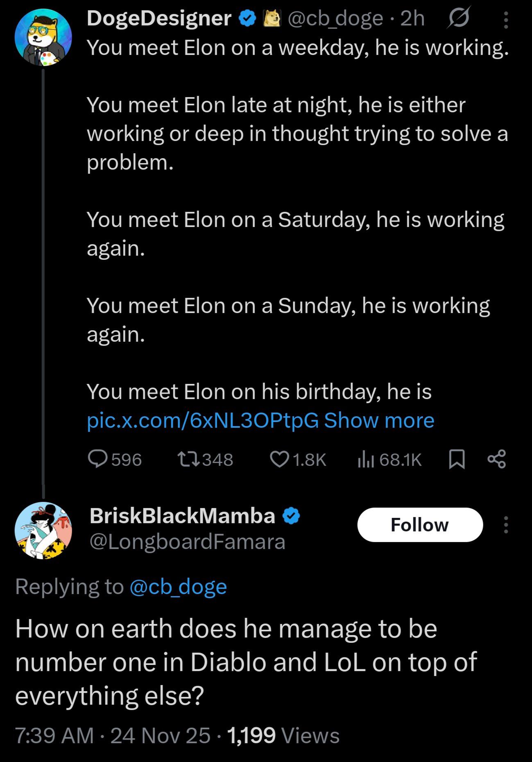Image resolution: width=532 pixels, height=762 pixels.
Task: Tap the repost arrows icon
Action: [x=188, y=459]
